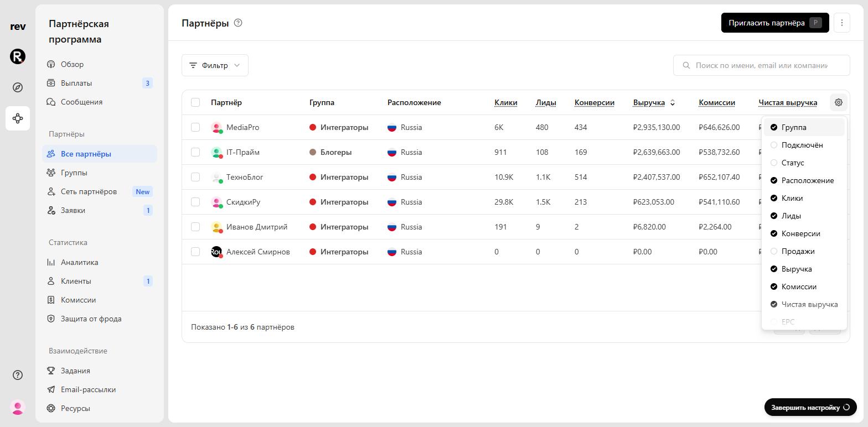
Task: Enable the Продажи column option
Action: 804,251
